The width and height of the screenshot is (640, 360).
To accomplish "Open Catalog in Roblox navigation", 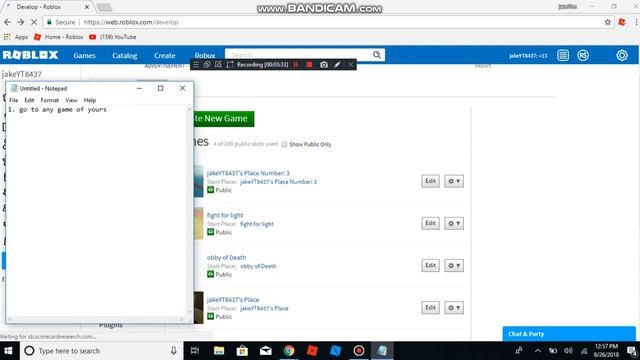I will point(124,56).
